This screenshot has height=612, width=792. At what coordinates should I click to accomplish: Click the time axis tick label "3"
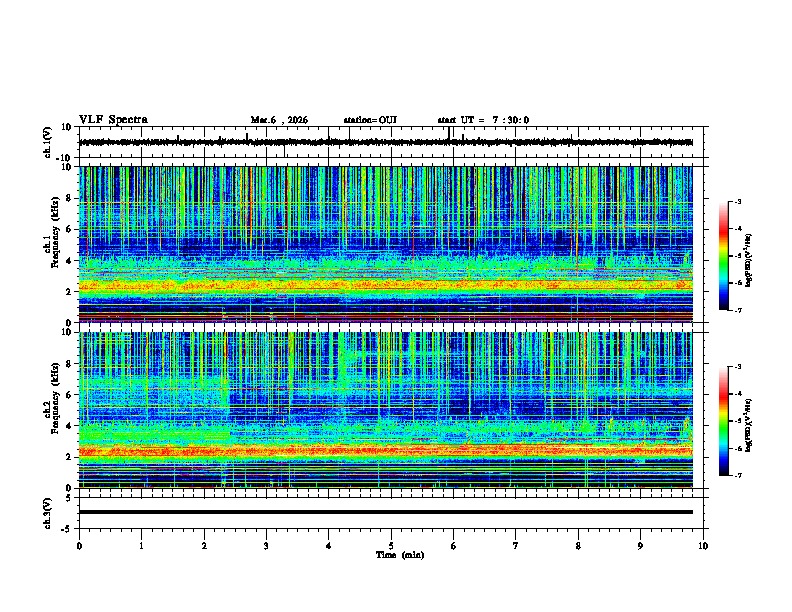coord(266,546)
